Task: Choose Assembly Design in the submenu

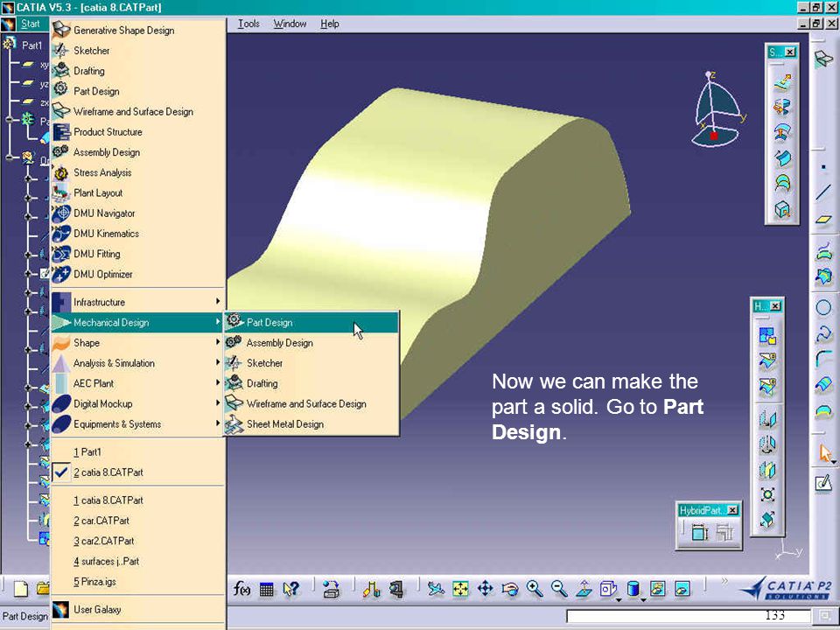Action: point(311,343)
